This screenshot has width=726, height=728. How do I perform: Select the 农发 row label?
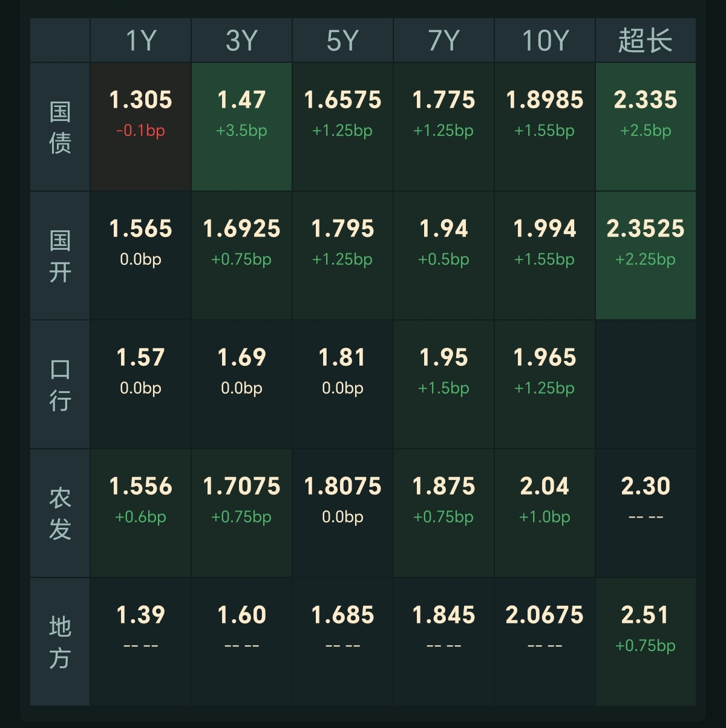[x=60, y=513]
